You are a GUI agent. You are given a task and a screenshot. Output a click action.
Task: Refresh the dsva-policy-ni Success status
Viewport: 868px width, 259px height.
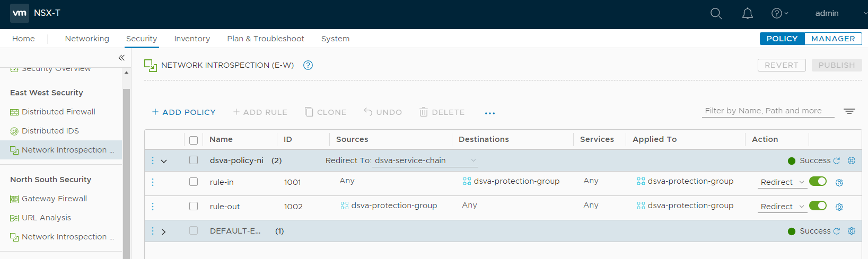[837, 160]
